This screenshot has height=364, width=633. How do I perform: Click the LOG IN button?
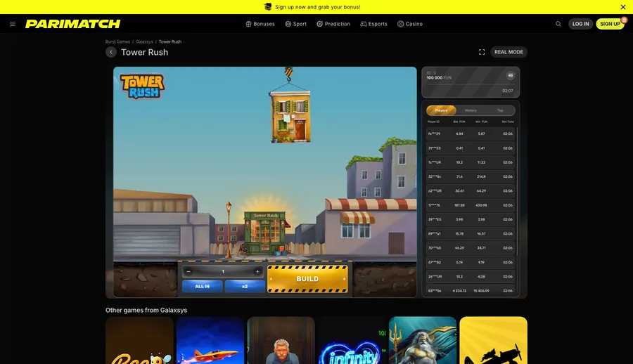click(x=580, y=24)
